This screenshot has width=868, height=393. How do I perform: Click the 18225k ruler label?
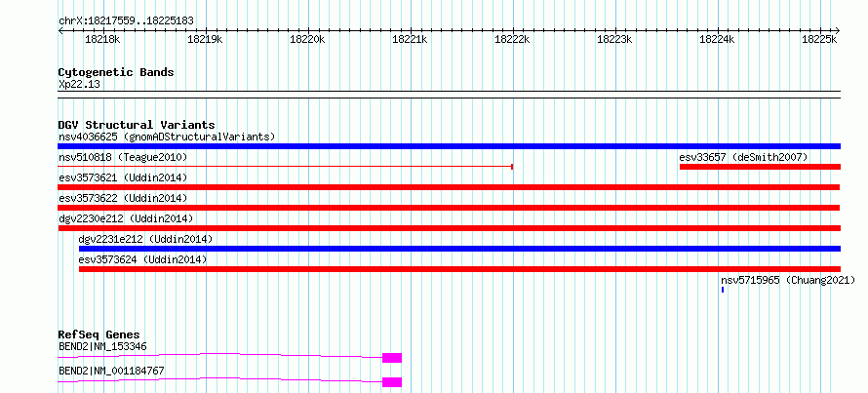click(819, 40)
